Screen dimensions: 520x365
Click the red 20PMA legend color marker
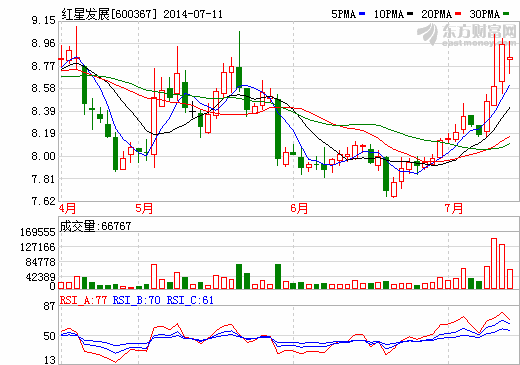point(458,14)
